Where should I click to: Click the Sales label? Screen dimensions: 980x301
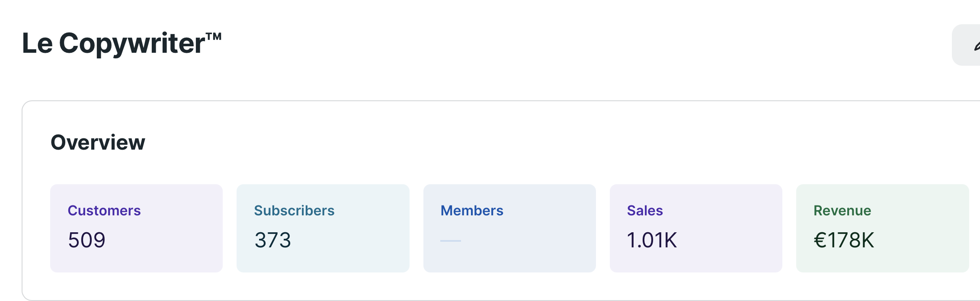tap(645, 211)
